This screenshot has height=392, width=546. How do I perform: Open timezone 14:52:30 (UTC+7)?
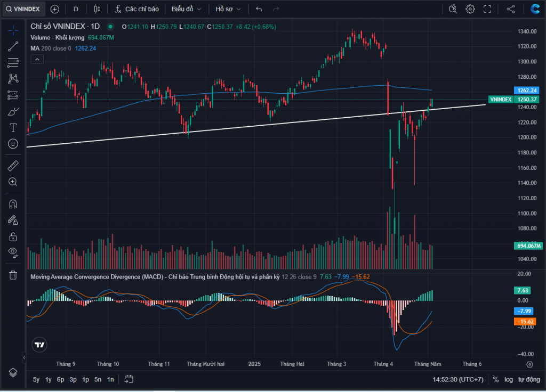click(458, 379)
